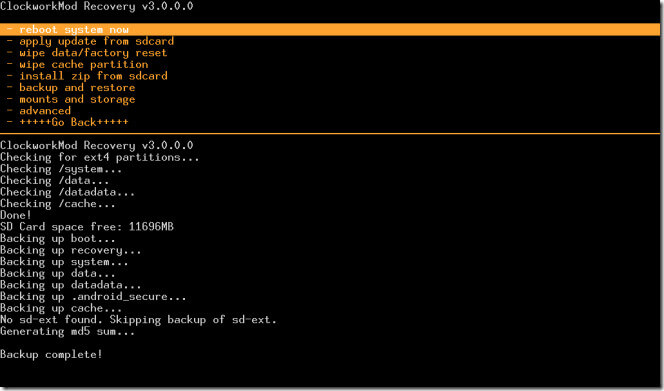664x391 pixels.
Task: Choose 'wipe cache partition' entry
Action: click(83, 64)
